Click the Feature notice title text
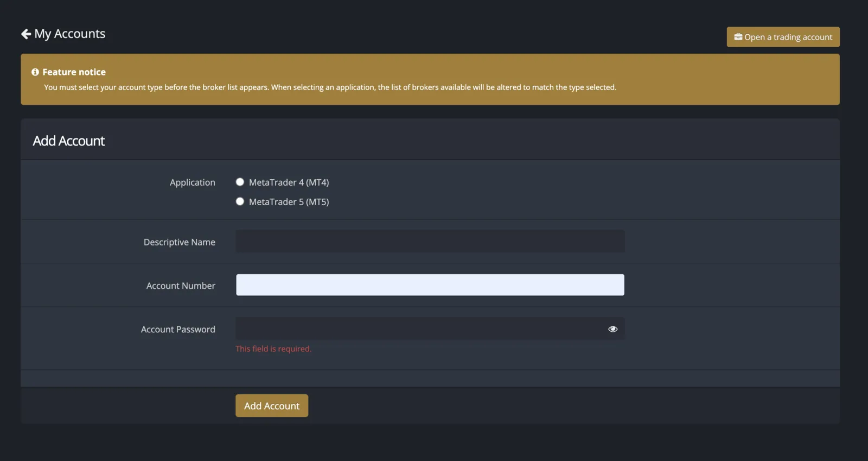 pos(74,72)
